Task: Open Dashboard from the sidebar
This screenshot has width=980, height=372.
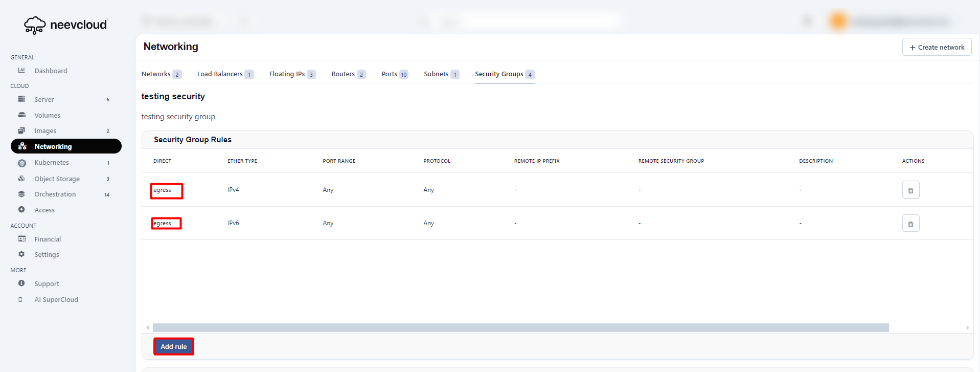Action: coord(51,71)
